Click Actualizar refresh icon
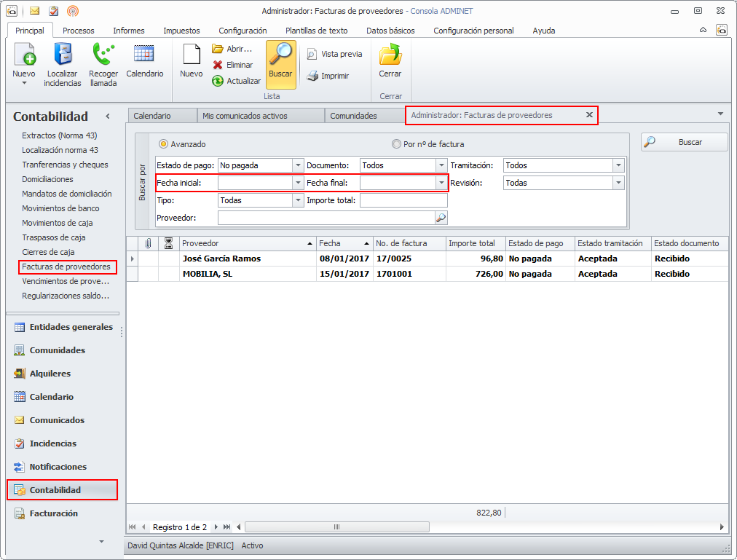The width and height of the screenshot is (737, 560). tap(217, 81)
